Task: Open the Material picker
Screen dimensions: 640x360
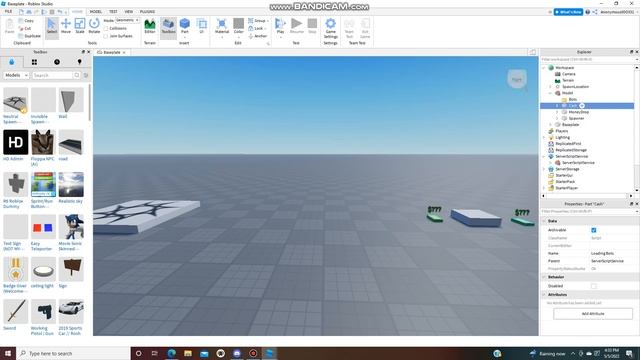Action: click(222, 27)
